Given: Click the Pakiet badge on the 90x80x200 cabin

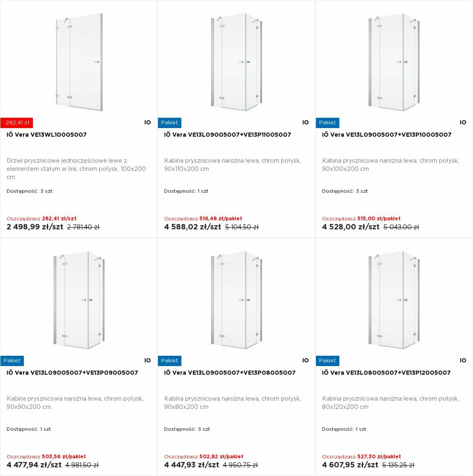Looking at the screenshot, I should 170,361.
